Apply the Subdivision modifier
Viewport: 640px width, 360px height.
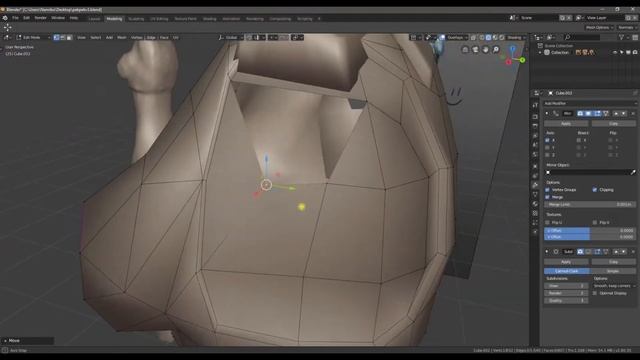(x=566, y=262)
